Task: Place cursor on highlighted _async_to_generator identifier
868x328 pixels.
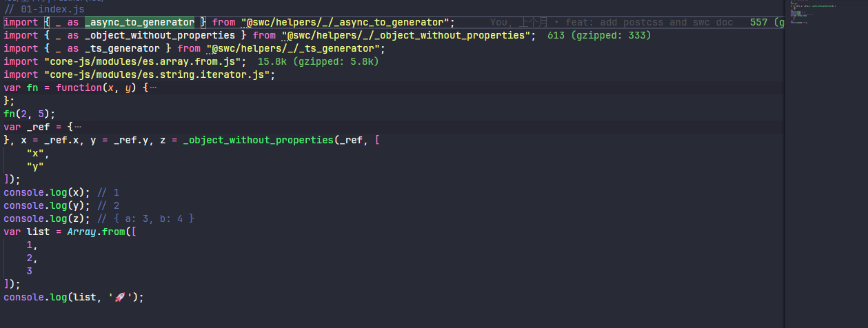Action: 140,23
